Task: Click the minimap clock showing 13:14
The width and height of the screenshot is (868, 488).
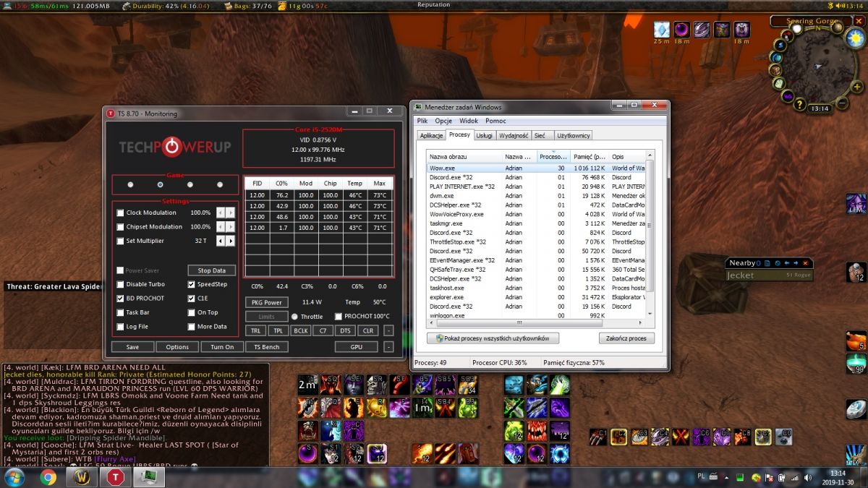Action: coord(820,108)
